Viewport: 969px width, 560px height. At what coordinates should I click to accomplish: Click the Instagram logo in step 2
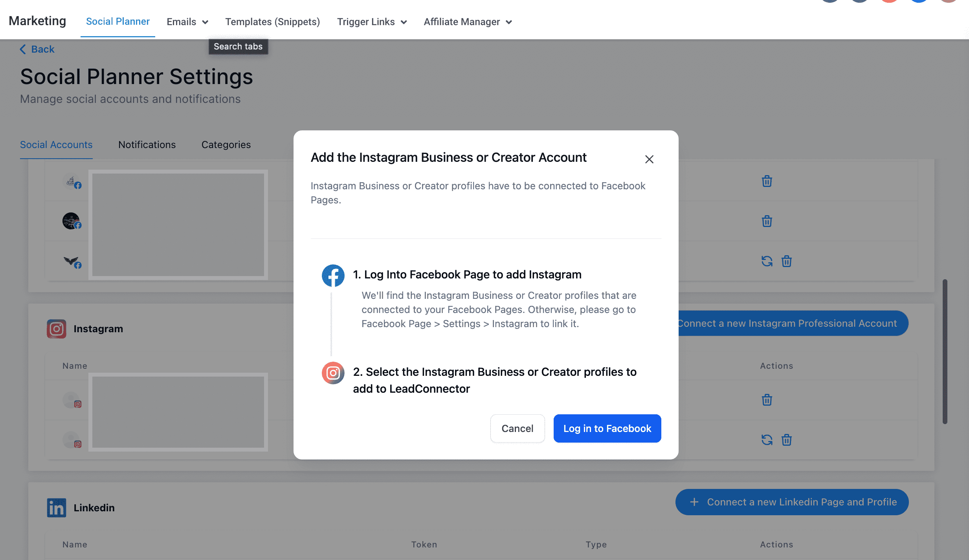coord(333,373)
